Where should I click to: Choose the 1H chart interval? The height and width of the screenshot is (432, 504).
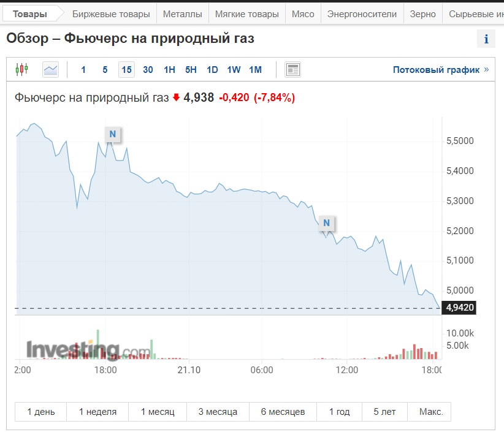169,69
